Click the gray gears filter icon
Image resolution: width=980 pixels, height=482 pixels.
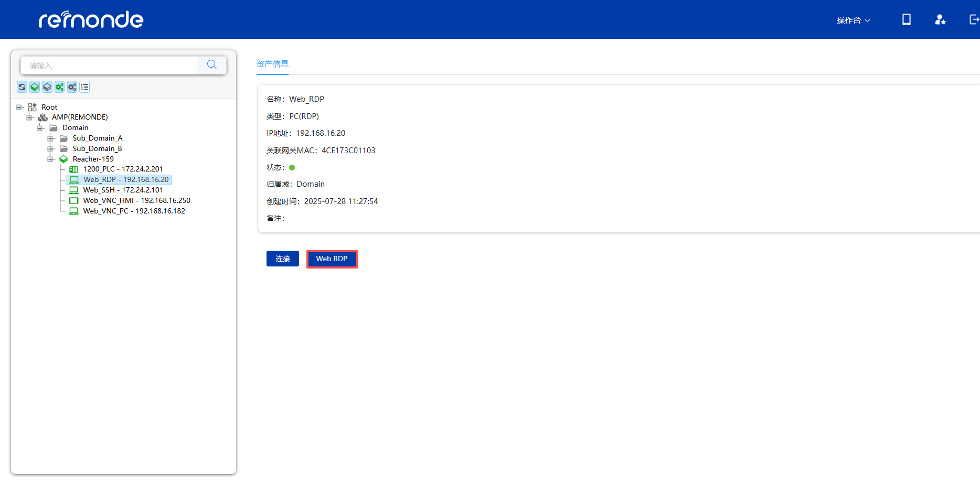click(x=72, y=87)
